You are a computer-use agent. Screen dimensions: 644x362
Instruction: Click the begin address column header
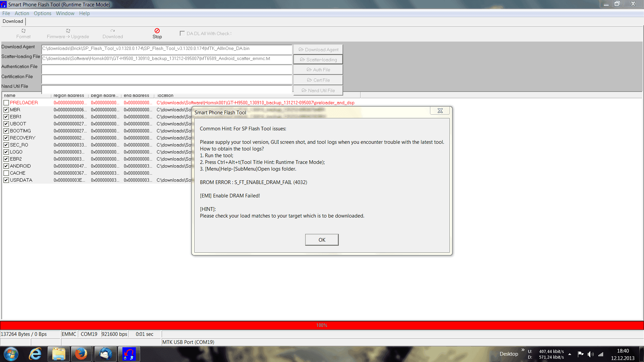105,96
